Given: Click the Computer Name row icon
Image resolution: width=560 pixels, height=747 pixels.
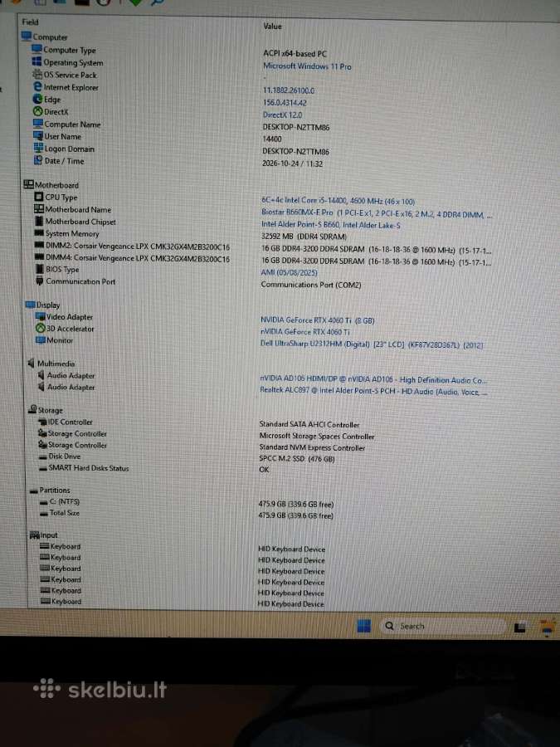Looking at the screenshot, I should click(38, 124).
